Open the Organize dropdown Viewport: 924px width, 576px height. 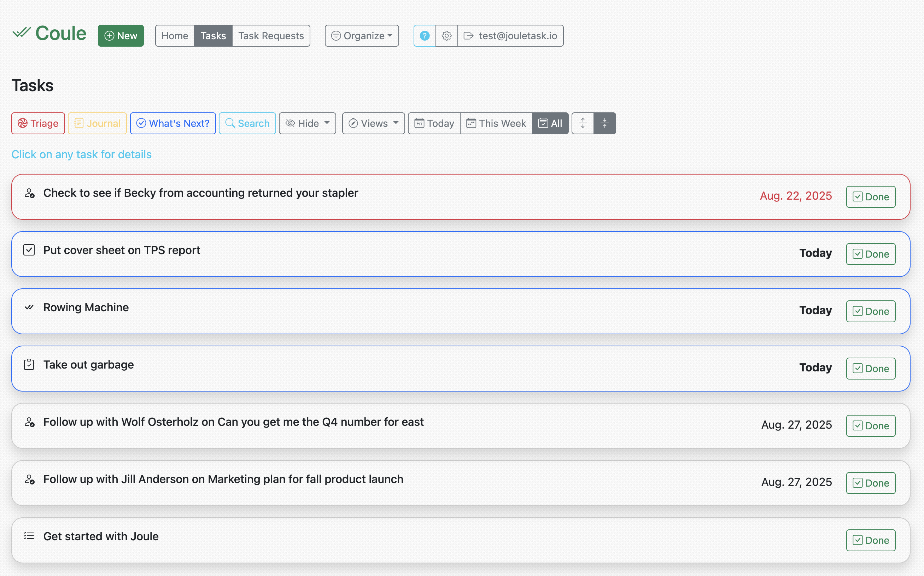[362, 36]
